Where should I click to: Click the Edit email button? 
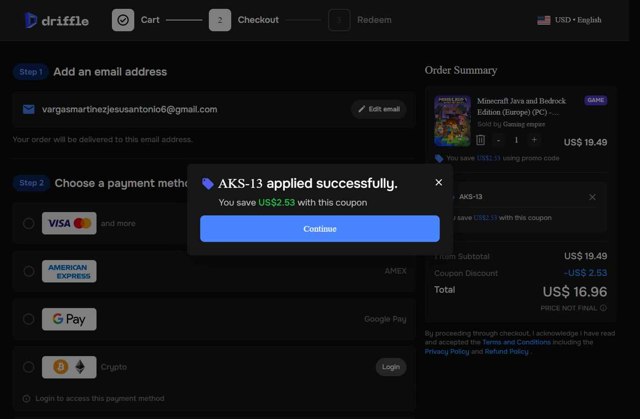coord(379,109)
